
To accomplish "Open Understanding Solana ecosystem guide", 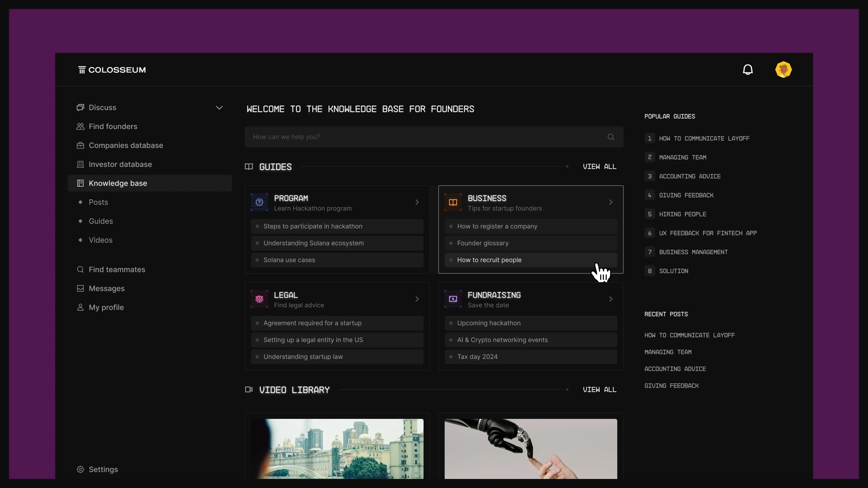I will 337,243.
